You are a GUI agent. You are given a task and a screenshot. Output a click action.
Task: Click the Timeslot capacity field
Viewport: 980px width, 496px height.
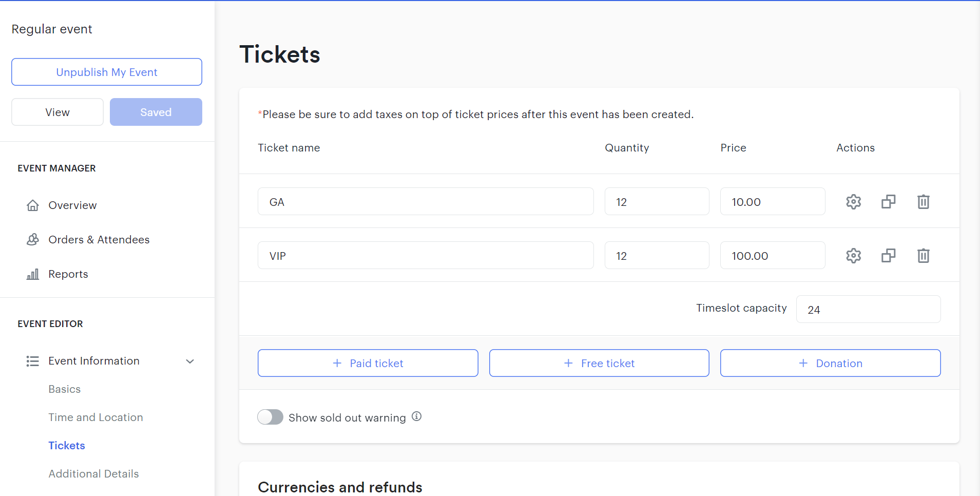pos(868,309)
